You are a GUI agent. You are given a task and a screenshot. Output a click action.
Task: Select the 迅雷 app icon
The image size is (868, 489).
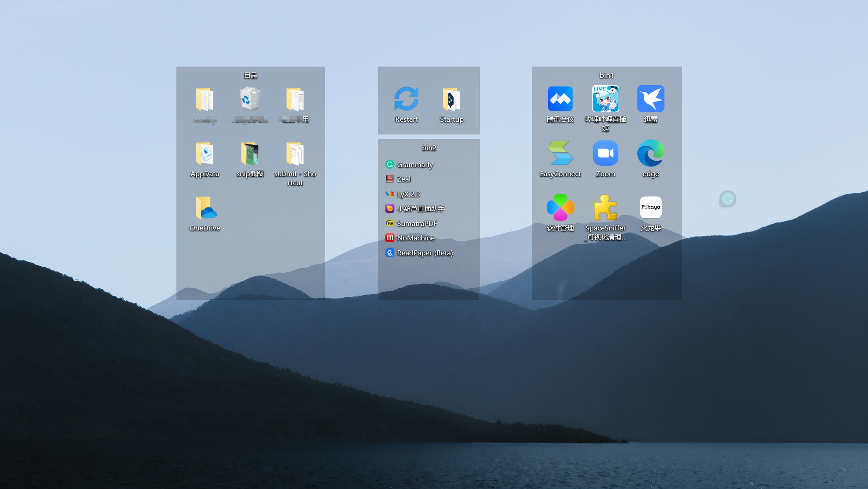click(x=651, y=99)
